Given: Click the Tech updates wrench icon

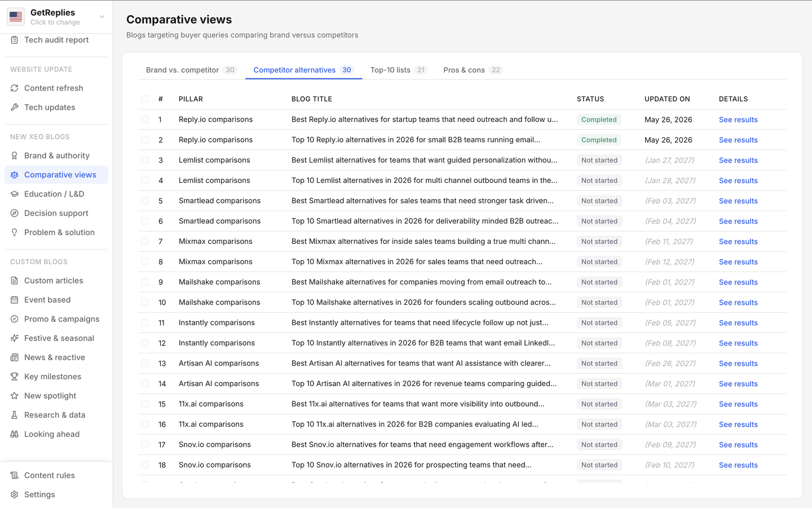Looking at the screenshot, I should point(15,107).
